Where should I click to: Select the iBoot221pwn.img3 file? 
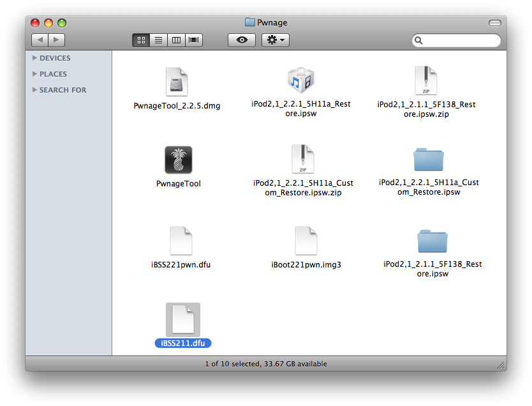tap(306, 241)
